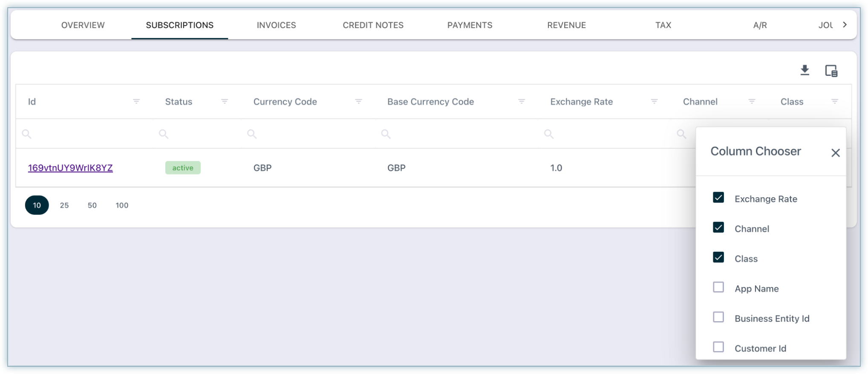Uncheck the Exchange Rate checkbox
This screenshot has width=868, height=374.
(718, 198)
